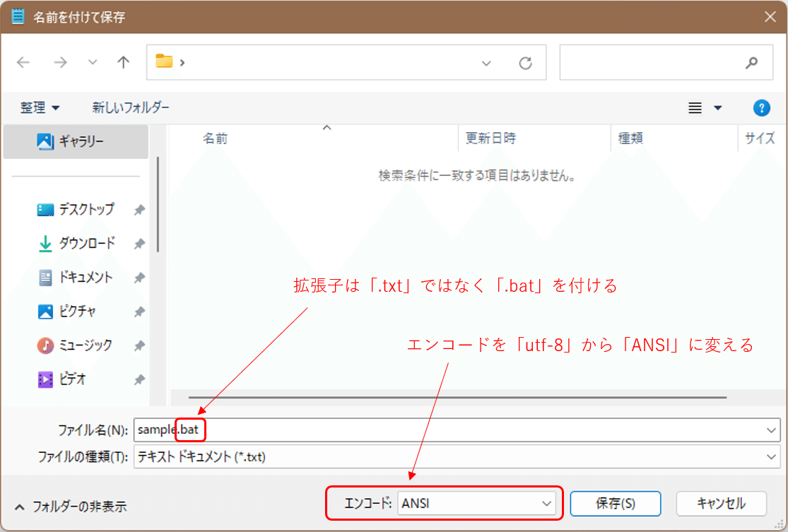Open the ピクチャ folder in the sidebar
Viewport: 788px width, 532px height.
[76, 311]
